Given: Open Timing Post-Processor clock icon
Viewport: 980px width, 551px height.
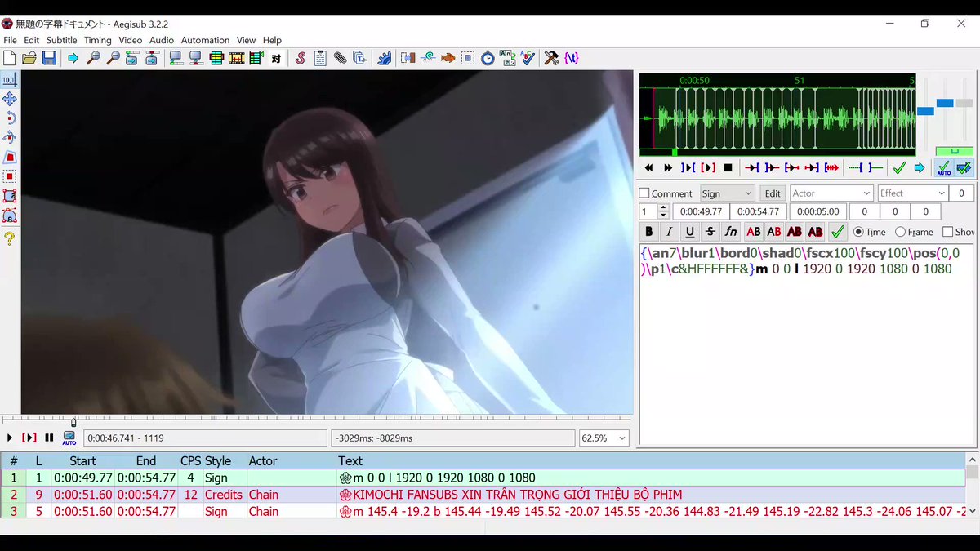Looking at the screenshot, I should click(488, 58).
